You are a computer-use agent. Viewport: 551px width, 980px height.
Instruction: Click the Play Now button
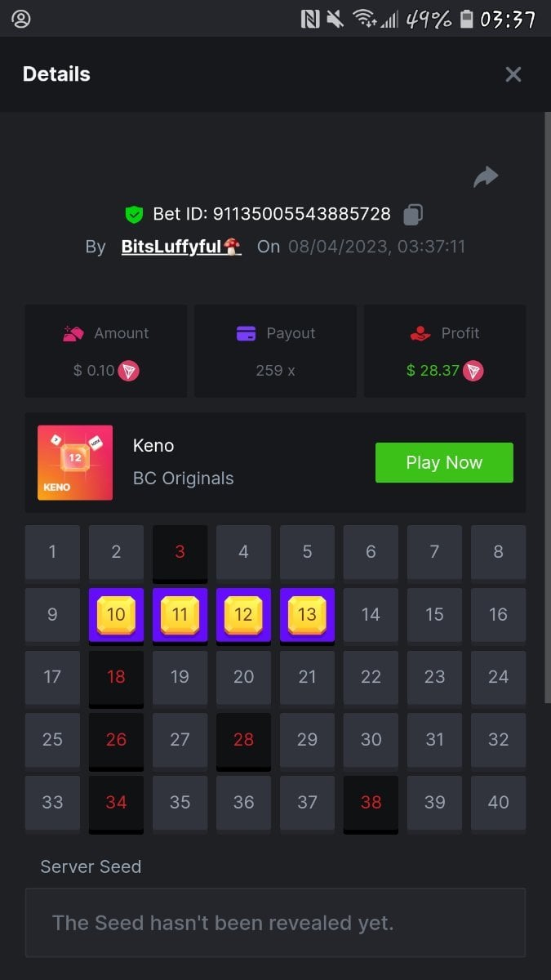pos(444,462)
